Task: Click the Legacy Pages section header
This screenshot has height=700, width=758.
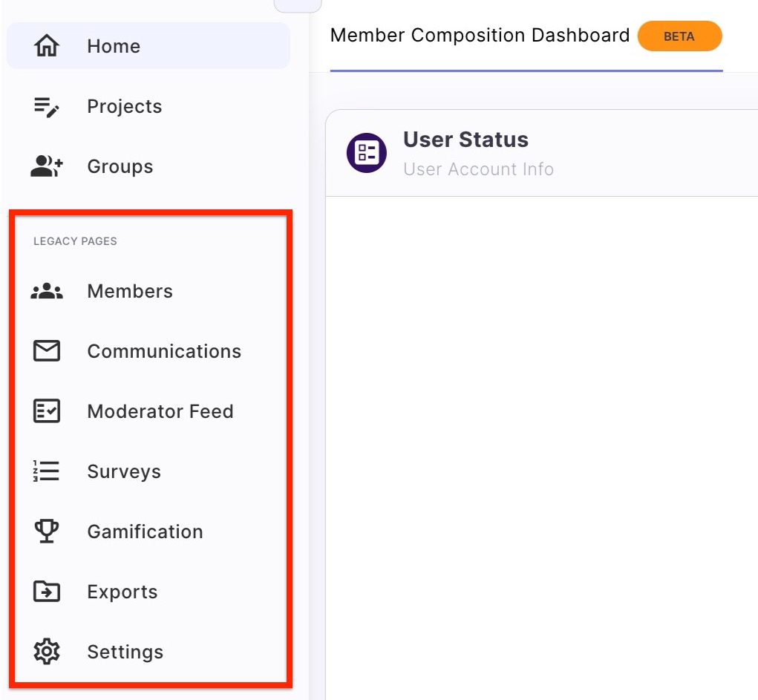Action: (x=75, y=241)
